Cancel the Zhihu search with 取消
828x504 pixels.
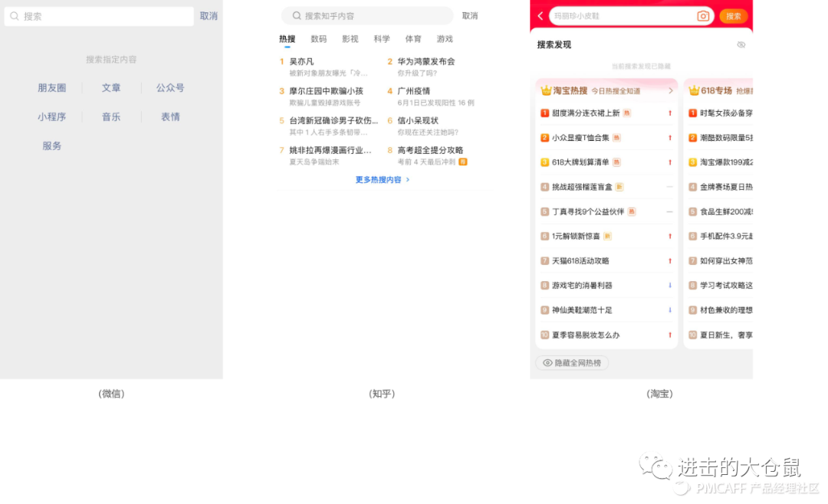pos(469,16)
